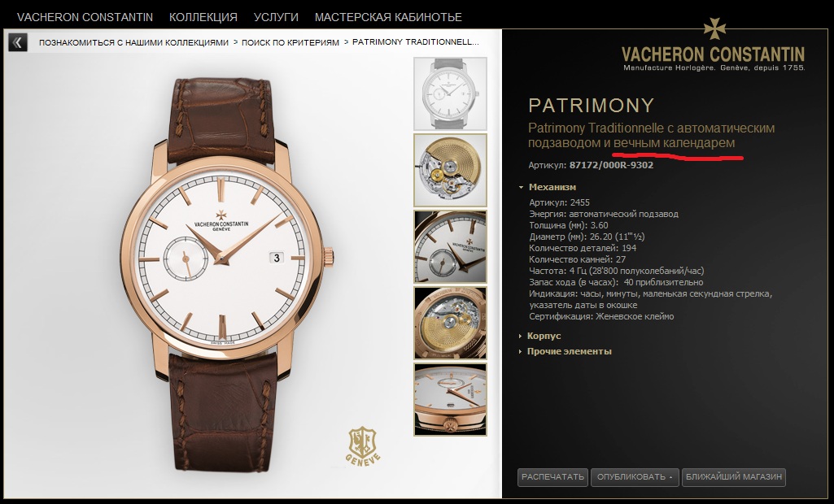This screenshot has height=504, width=834.
Task: Expand the Прочие элементы section
Action: point(565,351)
